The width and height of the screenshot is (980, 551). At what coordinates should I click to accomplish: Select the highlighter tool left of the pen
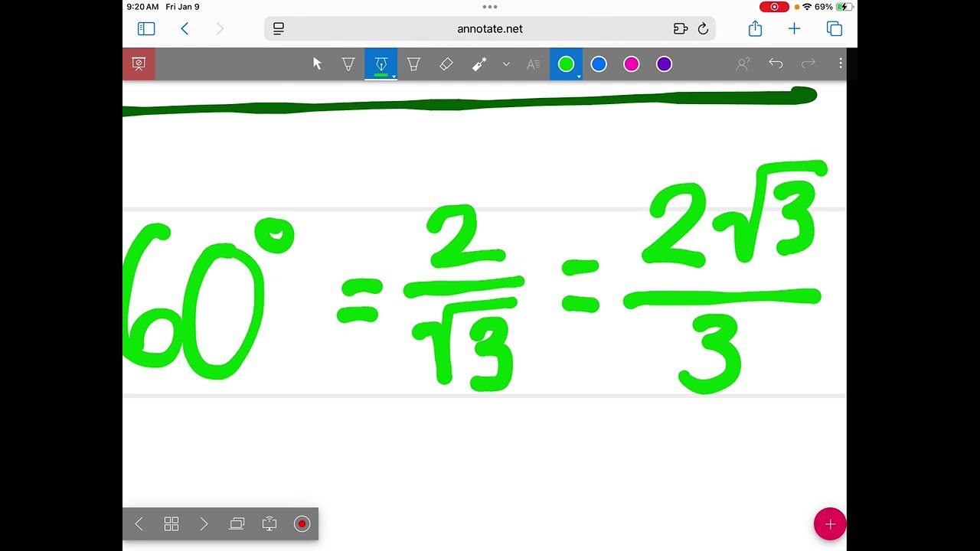click(348, 64)
